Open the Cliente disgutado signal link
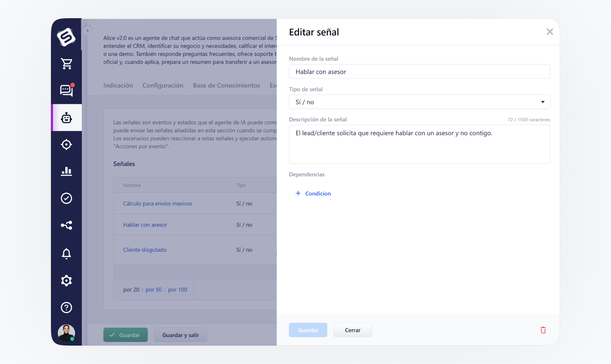The width and height of the screenshot is (611, 364). click(x=145, y=250)
